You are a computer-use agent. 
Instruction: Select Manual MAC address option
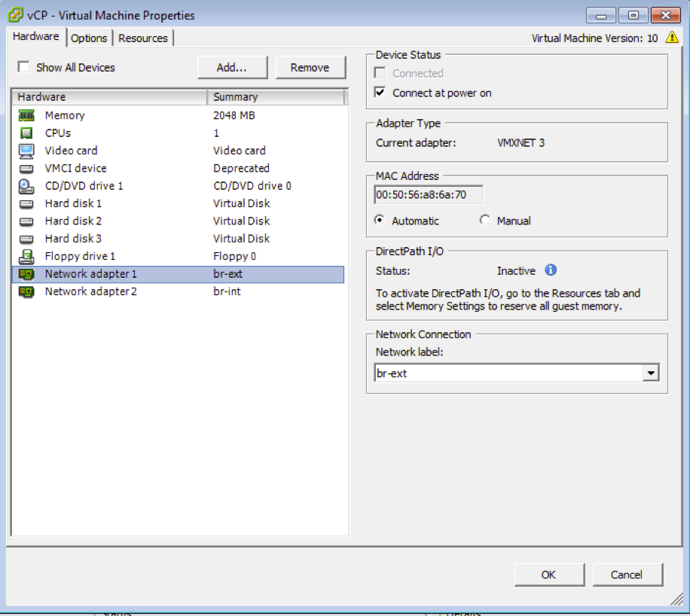[484, 220]
